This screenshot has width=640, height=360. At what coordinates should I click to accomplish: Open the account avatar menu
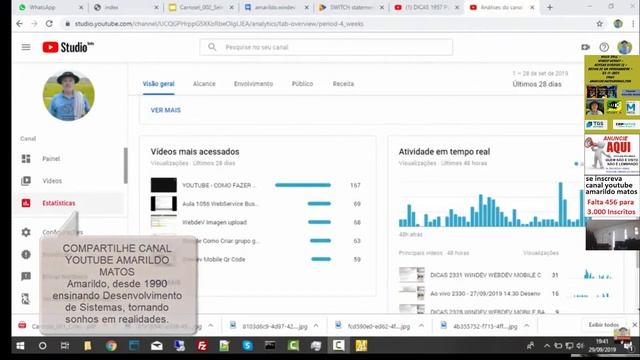pos(624,47)
